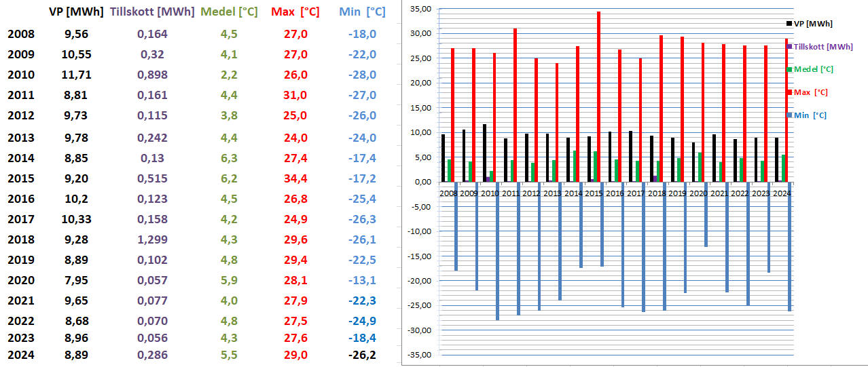
Task: Click the 2024 year cell in the table
Action: (20, 354)
